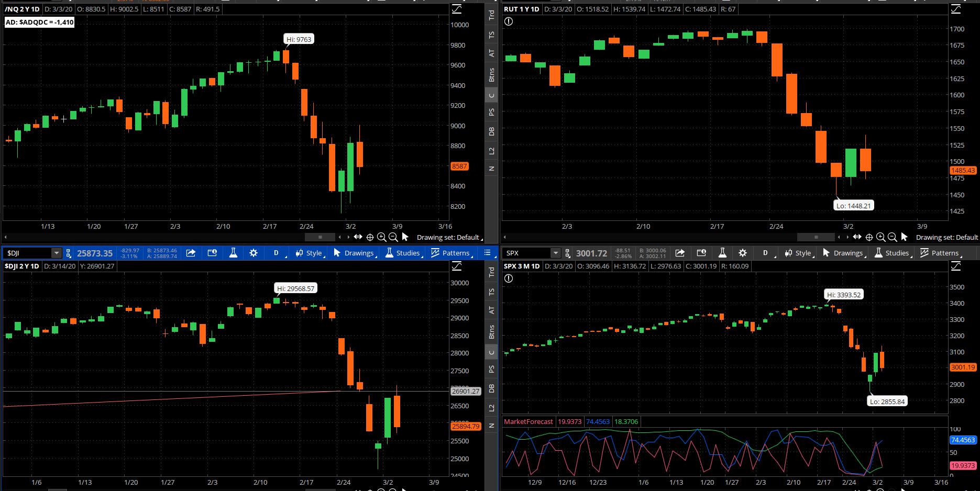Toggle the PS sidebar panel on the /NQ chart
The height and width of the screenshot is (491, 980).
pyautogui.click(x=491, y=112)
